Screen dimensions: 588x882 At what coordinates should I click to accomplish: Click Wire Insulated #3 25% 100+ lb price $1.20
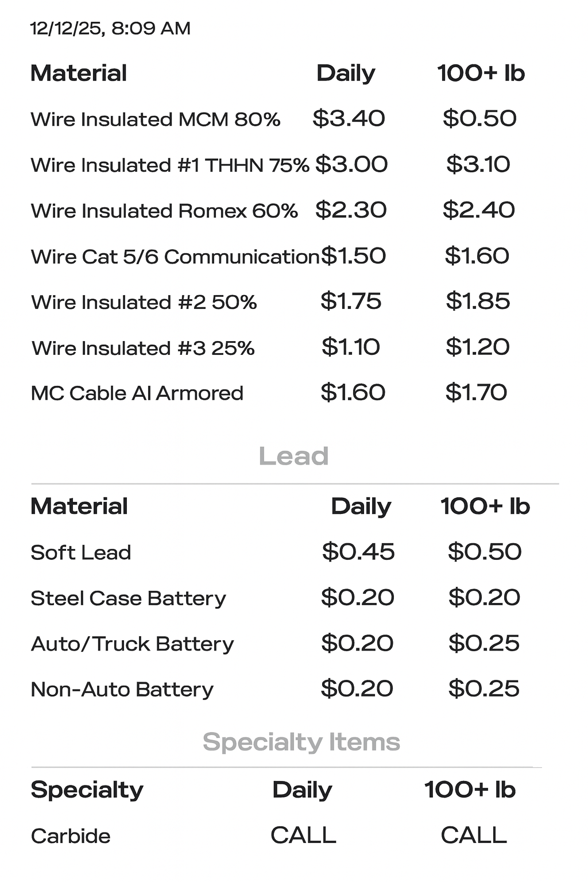point(477,347)
